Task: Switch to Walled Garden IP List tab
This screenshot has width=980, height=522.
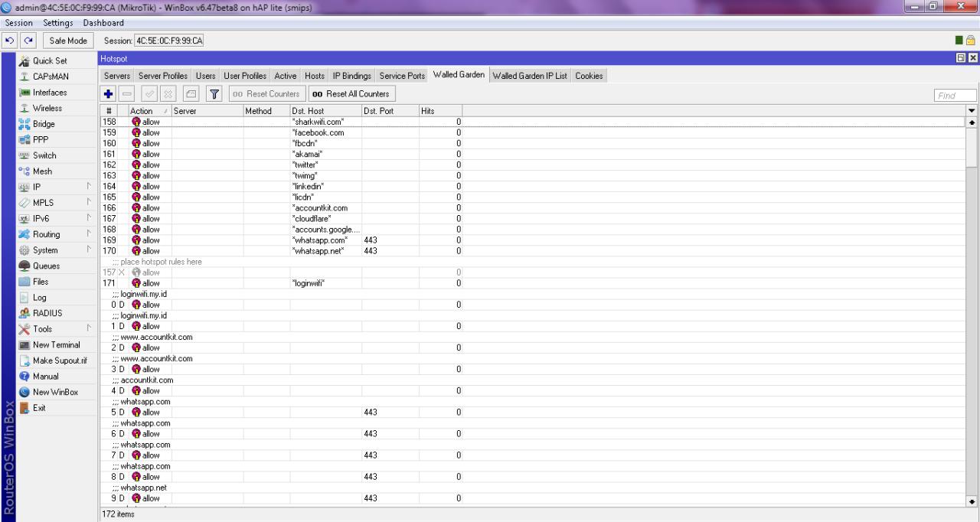Action: (x=530, y=76)
